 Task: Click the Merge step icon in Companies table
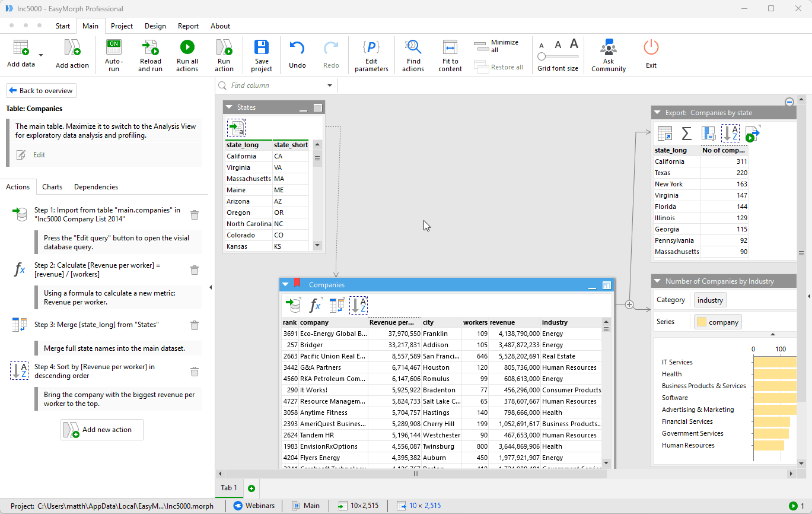(x=336, y=304)
